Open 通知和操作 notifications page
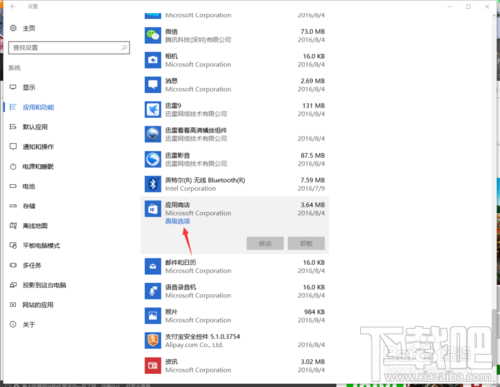This screenshot has width=500, height=387. 38,147
